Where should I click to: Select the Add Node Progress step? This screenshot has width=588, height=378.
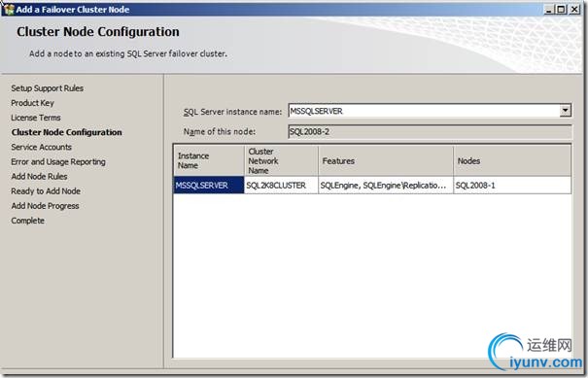click(45, 206)
